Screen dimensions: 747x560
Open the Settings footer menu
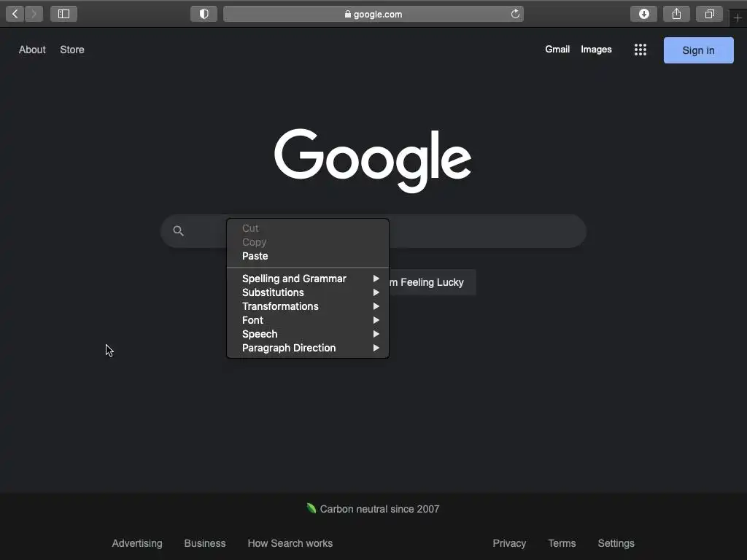coord(616,543)
